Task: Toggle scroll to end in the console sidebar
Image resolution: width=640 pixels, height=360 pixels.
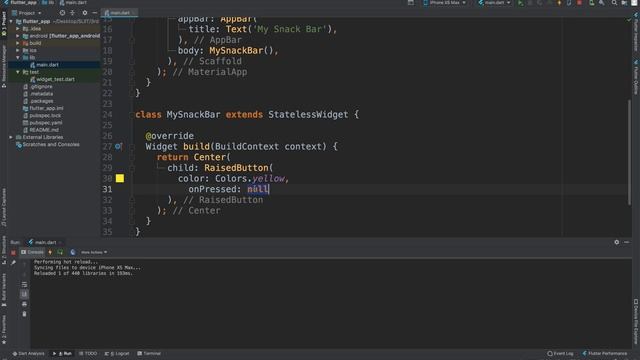Action: click(x=24, y=294)
